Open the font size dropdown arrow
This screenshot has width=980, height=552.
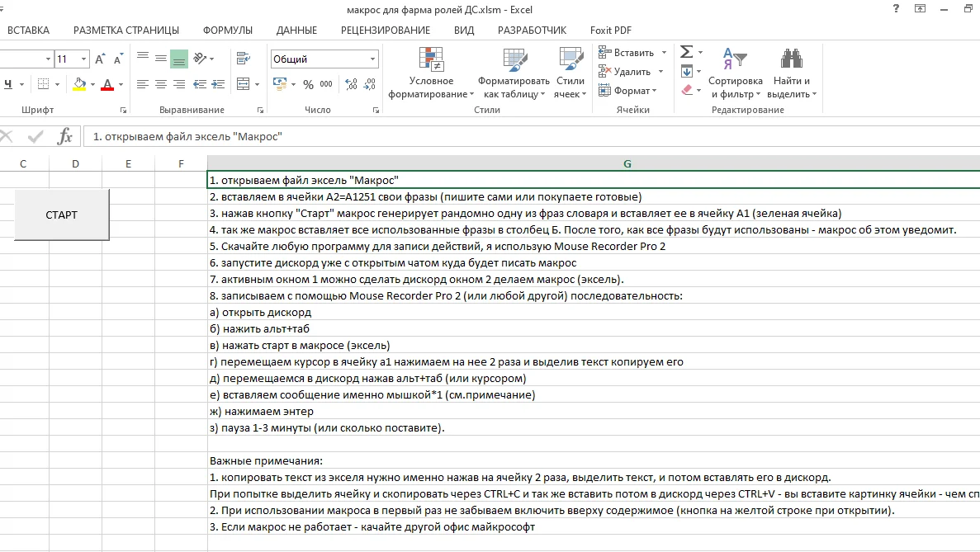click(x=83, y=59)
